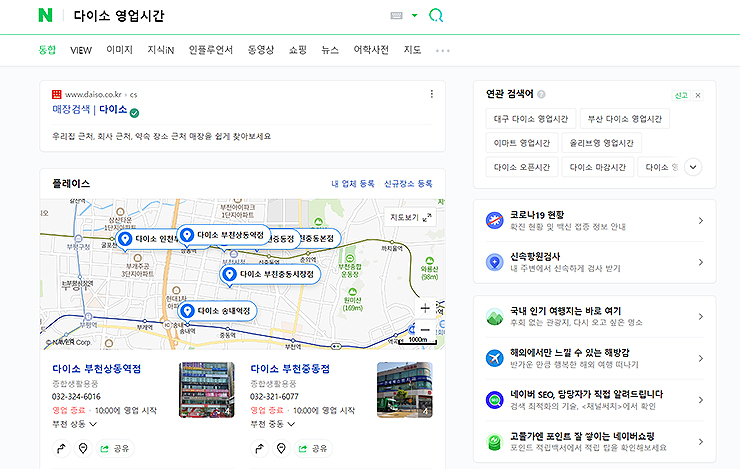Close the 연관 검색어 panel with X

tap(698, 95)
